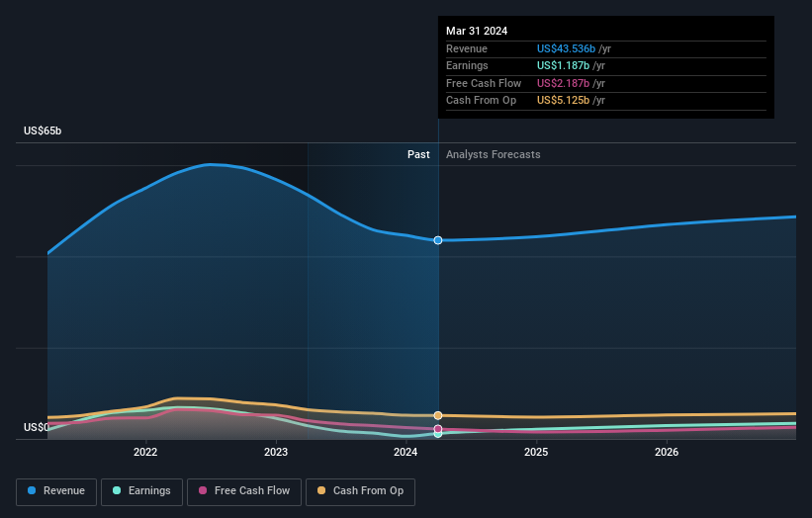Click the Earnings row label in tooltip
This screenshot has width=812, height=518.
point(467,65)
